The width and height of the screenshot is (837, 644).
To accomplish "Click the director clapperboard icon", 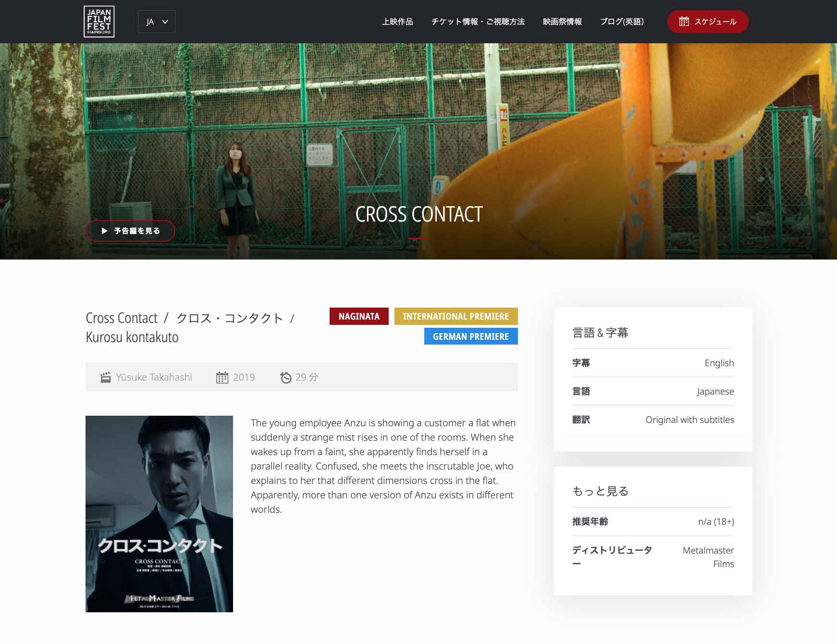I will tap(106, 377).
